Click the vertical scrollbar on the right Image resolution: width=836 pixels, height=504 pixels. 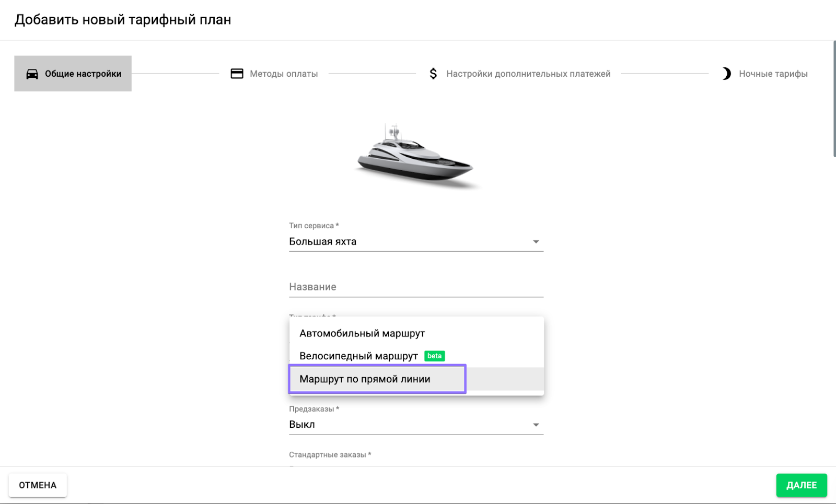[834, 99]
